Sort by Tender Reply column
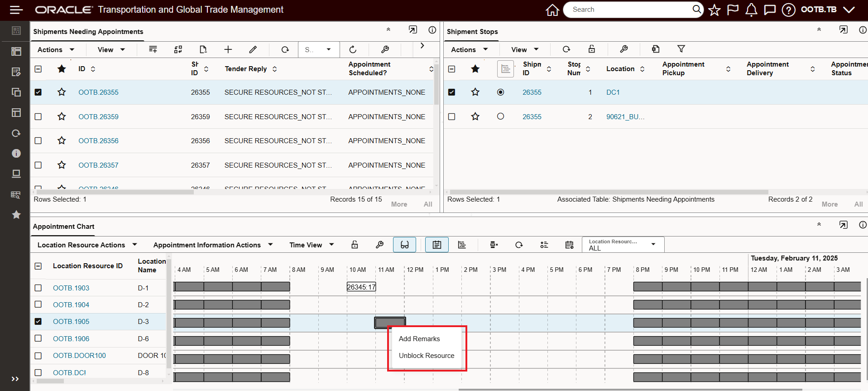 [x=274, y=69]
